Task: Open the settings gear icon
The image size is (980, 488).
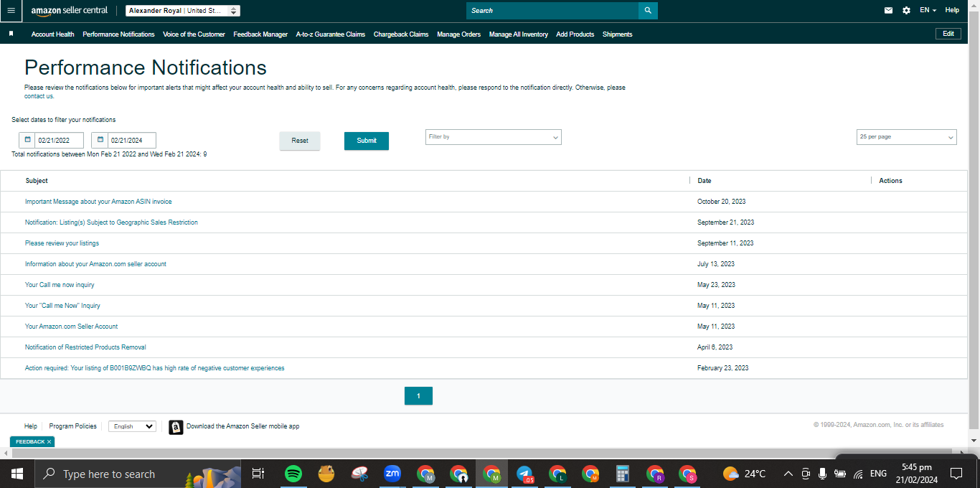Action: (907, 11)
